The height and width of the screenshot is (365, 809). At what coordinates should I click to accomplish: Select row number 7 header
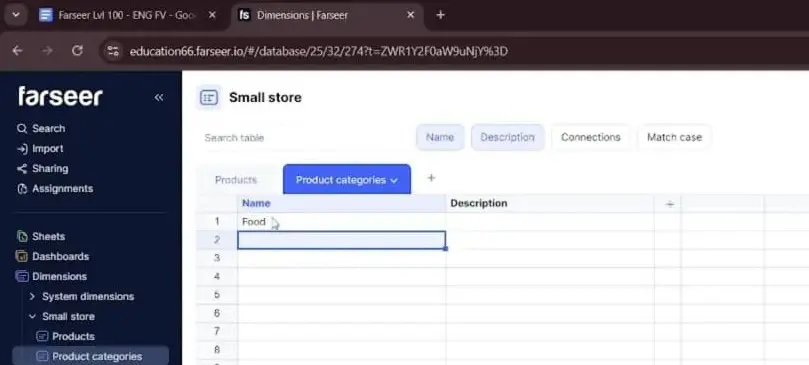[217, 331]
